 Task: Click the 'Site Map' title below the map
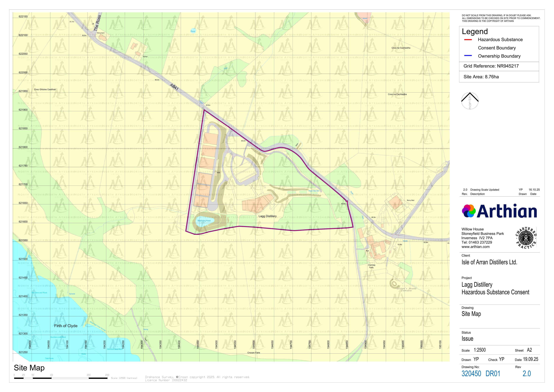[x=29, y=368]
